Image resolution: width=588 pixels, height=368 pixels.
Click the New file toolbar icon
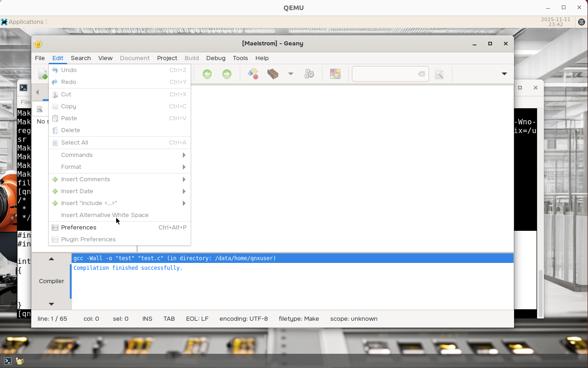pyautogui.click(x=43, y=74)
